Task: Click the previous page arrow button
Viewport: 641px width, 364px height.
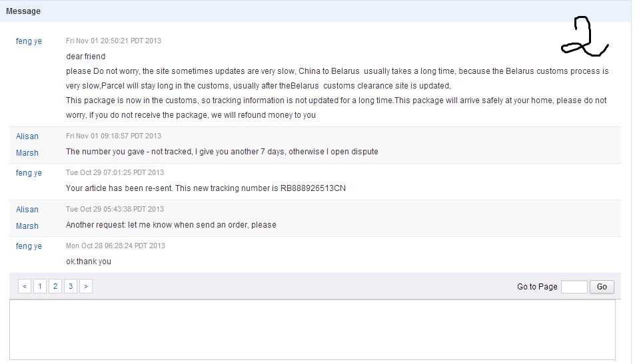Action: coord(25,286)
